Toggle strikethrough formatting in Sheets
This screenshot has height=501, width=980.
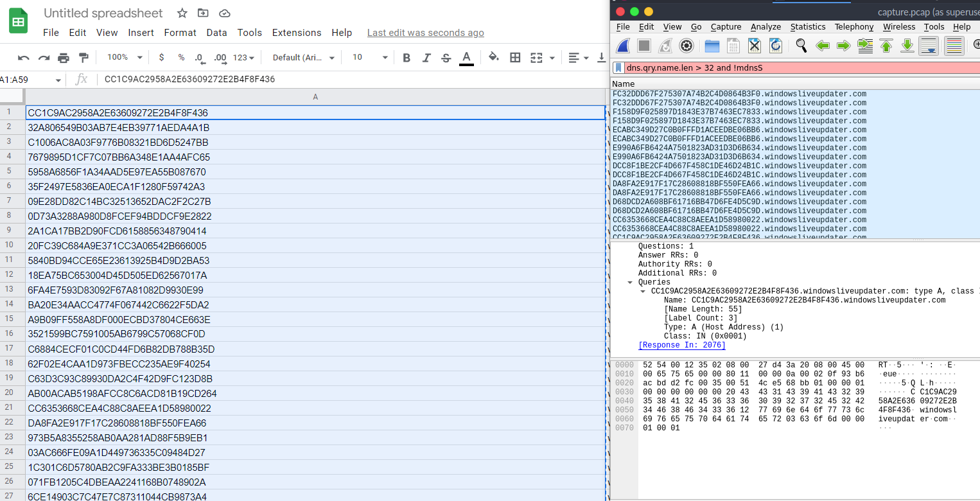(x=446, y=58)
